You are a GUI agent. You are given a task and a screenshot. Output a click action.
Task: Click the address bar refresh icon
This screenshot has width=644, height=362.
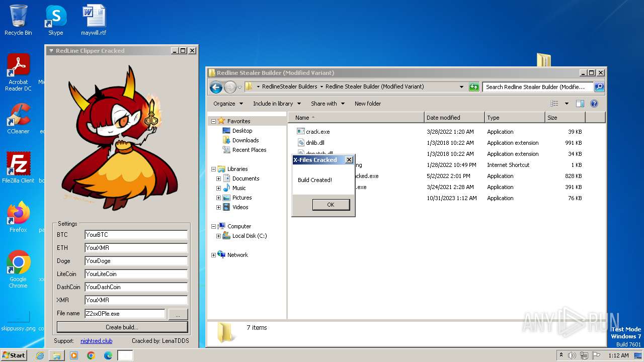[x=474, y=87]
